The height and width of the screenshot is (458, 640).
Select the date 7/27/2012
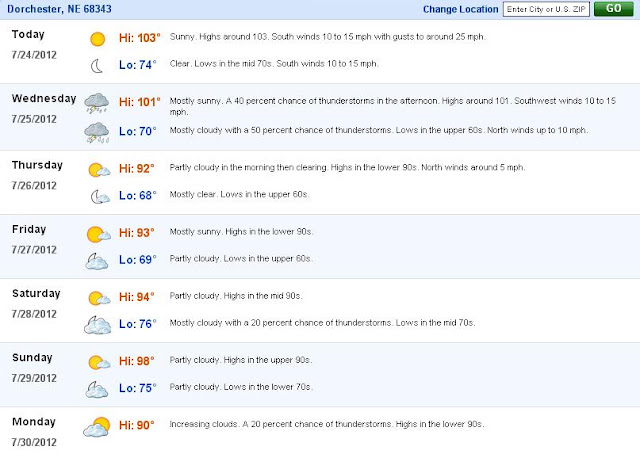pos(34,249)
